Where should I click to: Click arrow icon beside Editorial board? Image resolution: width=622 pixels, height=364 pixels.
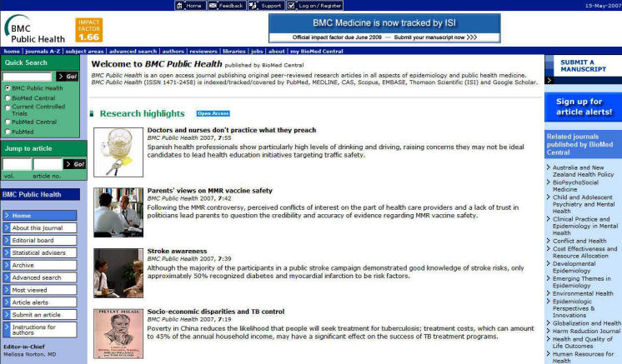point(7,240)
